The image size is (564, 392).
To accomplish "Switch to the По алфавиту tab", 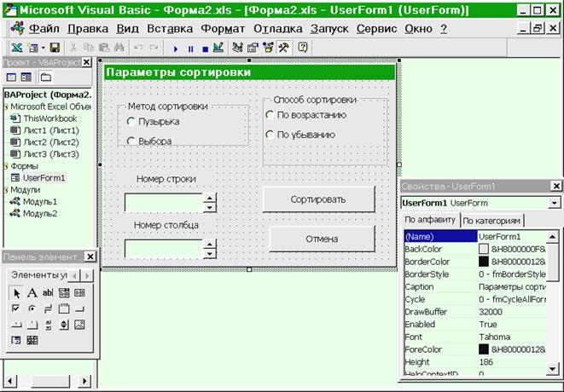I will (x=430, y=220).
